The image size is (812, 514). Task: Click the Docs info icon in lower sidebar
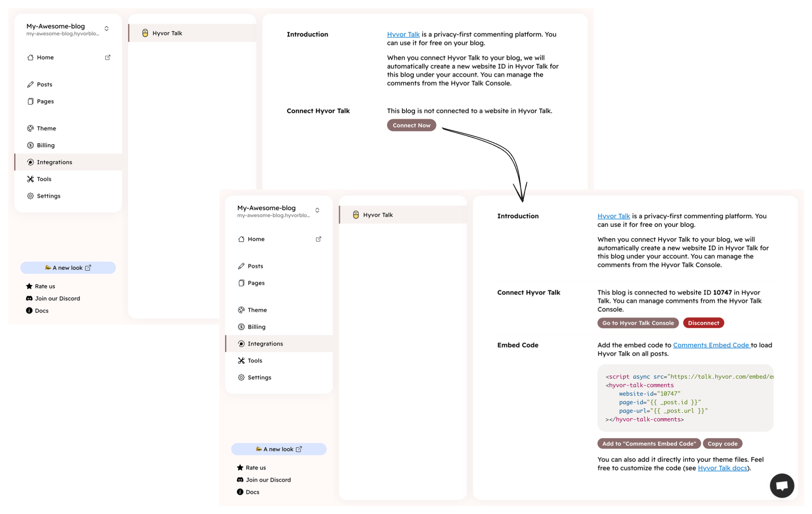[x=240, y=492]
